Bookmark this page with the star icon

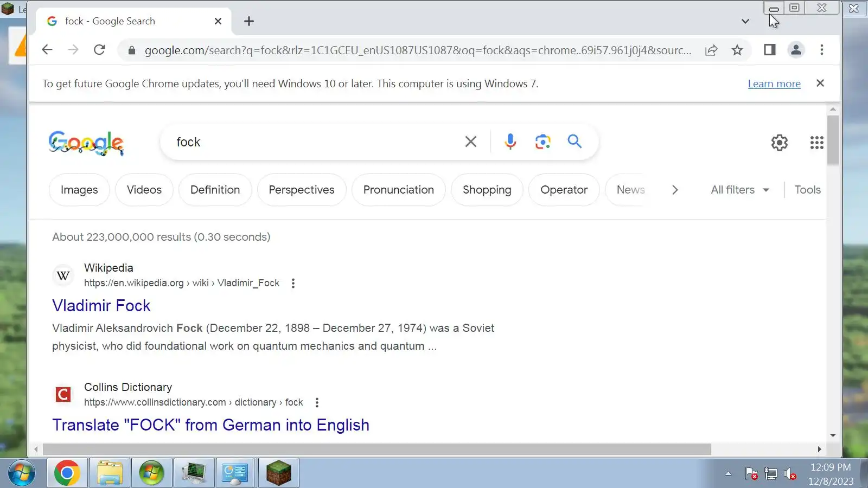tap(737, 50)
